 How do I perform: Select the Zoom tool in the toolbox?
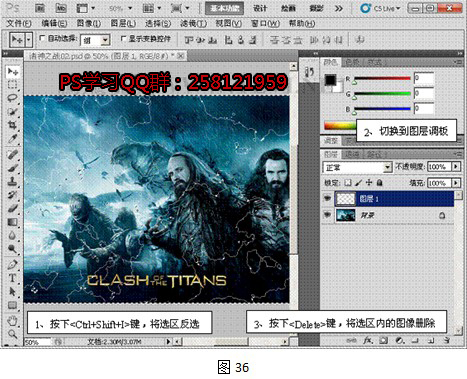point(13,334)
